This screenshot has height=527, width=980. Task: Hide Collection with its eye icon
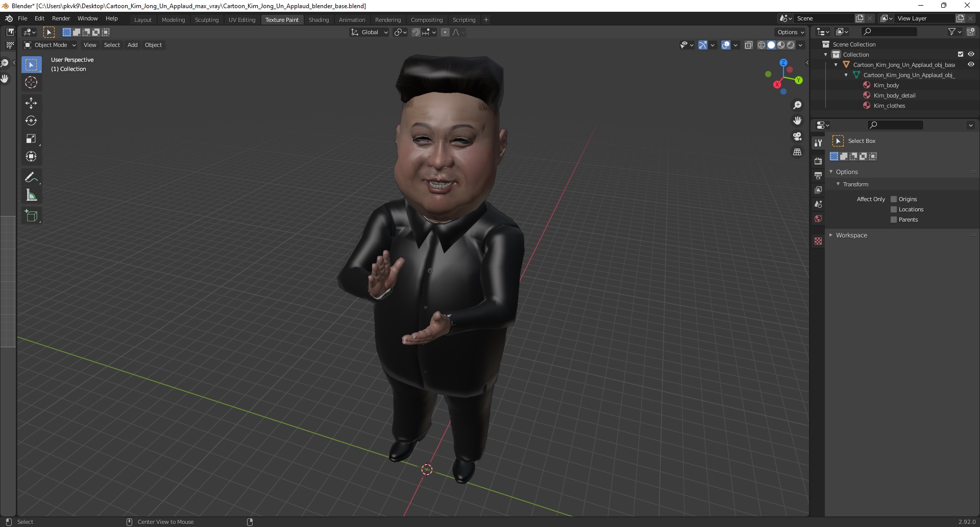click(971, 54)
